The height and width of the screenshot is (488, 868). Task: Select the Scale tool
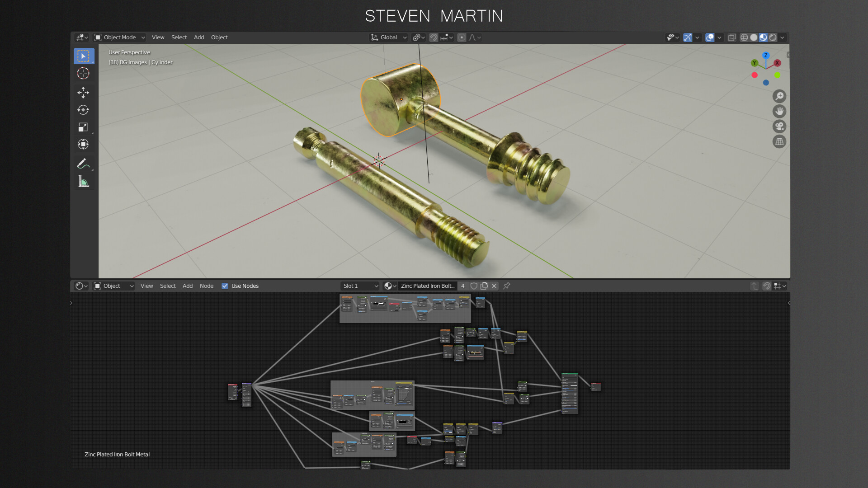83,127
